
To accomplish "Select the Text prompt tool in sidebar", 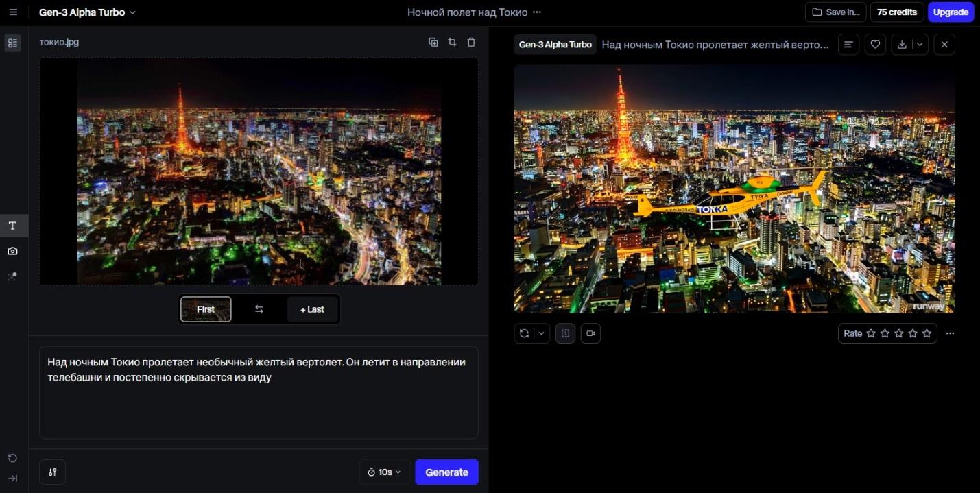I will [12, 226].
